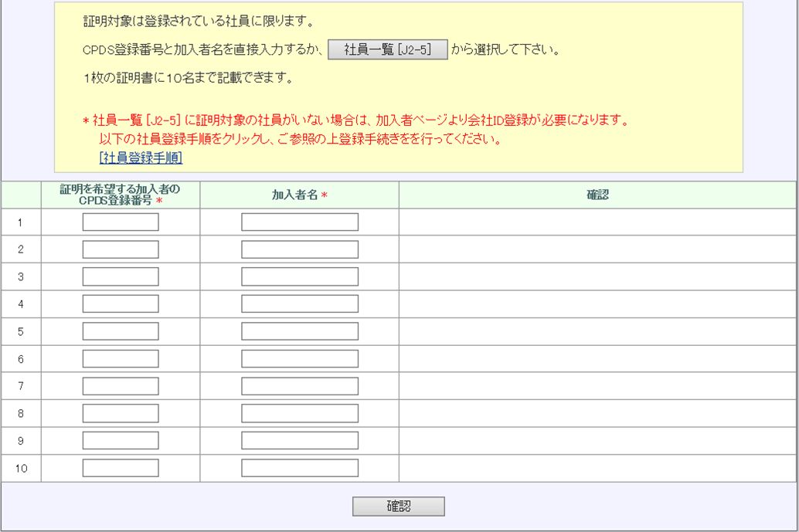Click the 加入者名 column header
The image size is (799, 532).
click(299, 195)
